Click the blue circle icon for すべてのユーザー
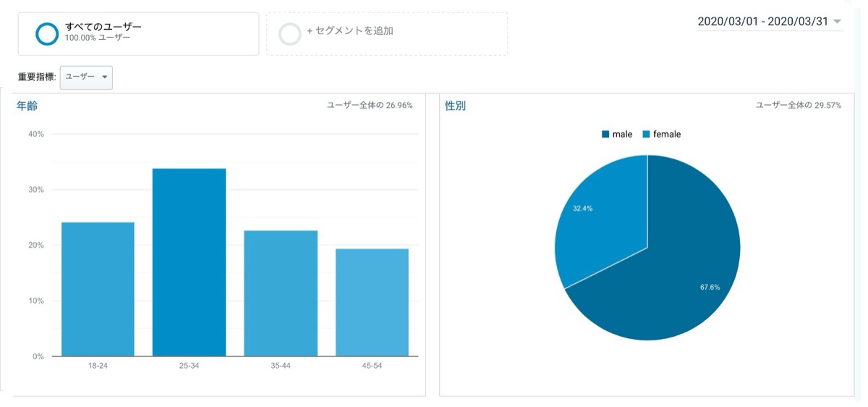The image size is (868, 407). tap(47, 33)
